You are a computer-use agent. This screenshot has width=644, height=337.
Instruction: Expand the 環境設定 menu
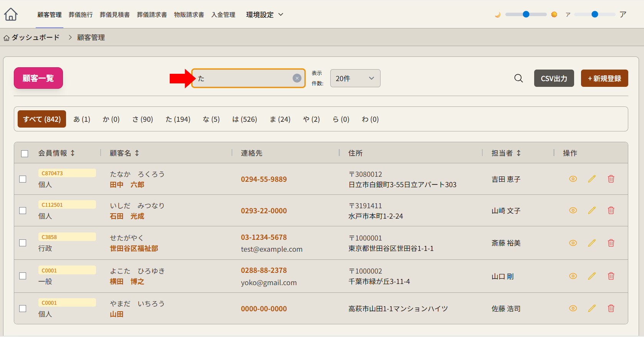click(x=264, y=15)
